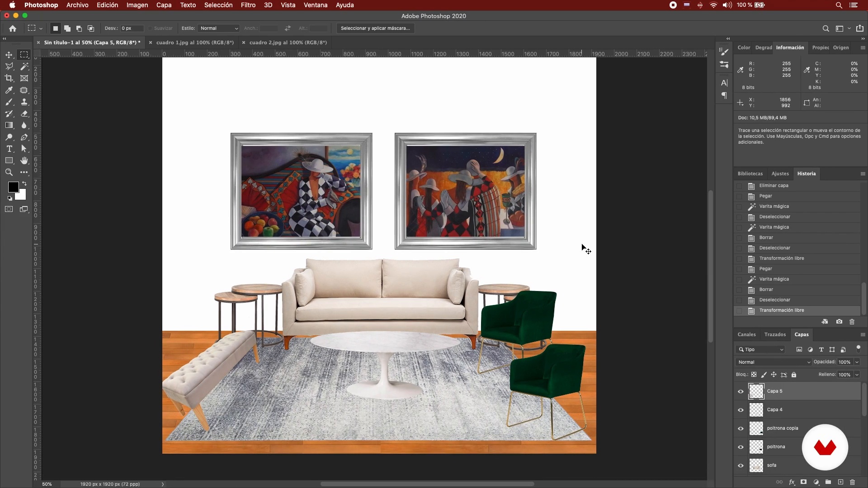Toggle lock position for layer
This screenshot has height=488, width=868.
774,375
